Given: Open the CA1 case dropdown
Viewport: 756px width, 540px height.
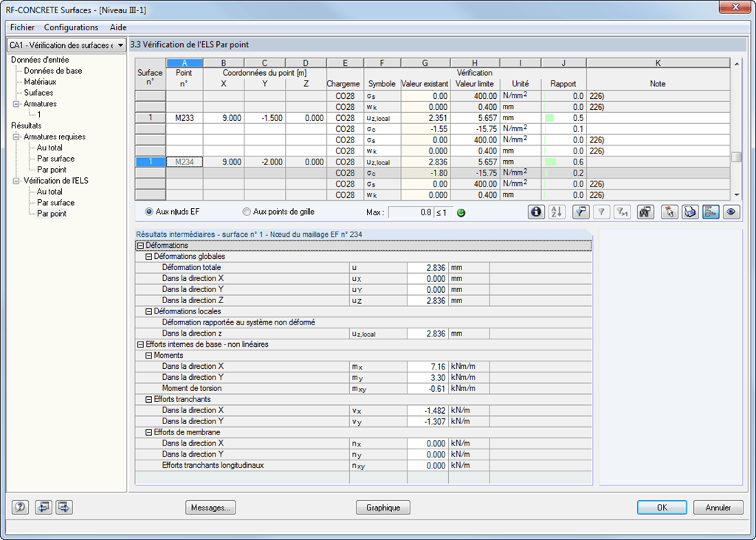Looking at the screenshot, I should 66,45.
